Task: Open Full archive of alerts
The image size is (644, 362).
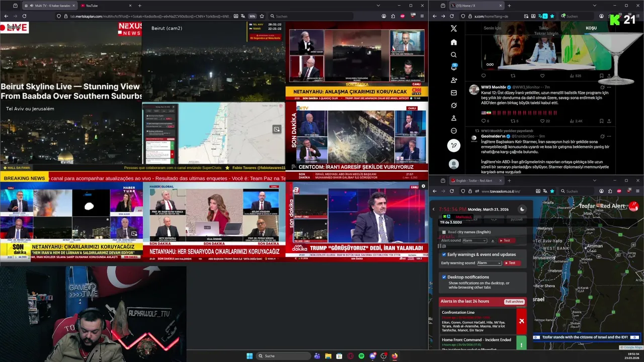Action: pos(514,301)
